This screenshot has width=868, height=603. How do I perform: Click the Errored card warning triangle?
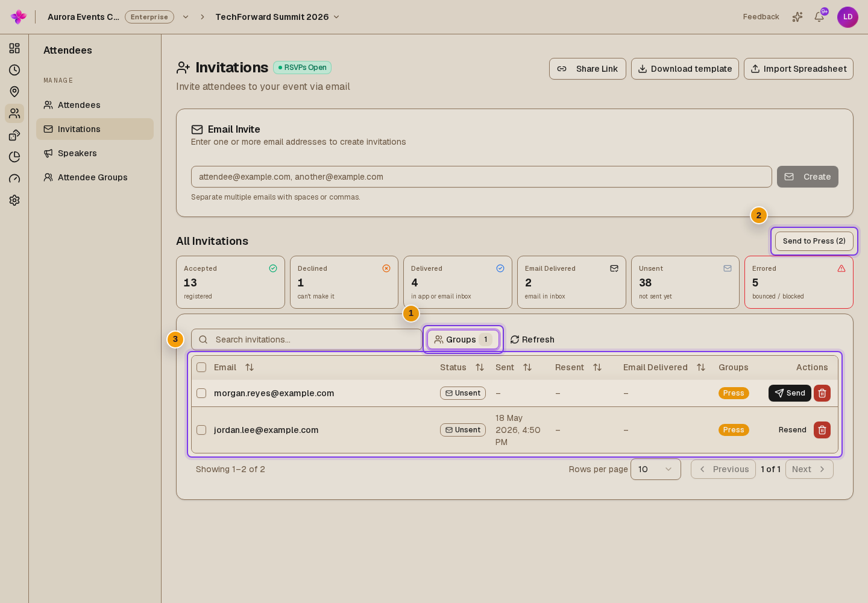click(841, 268)
